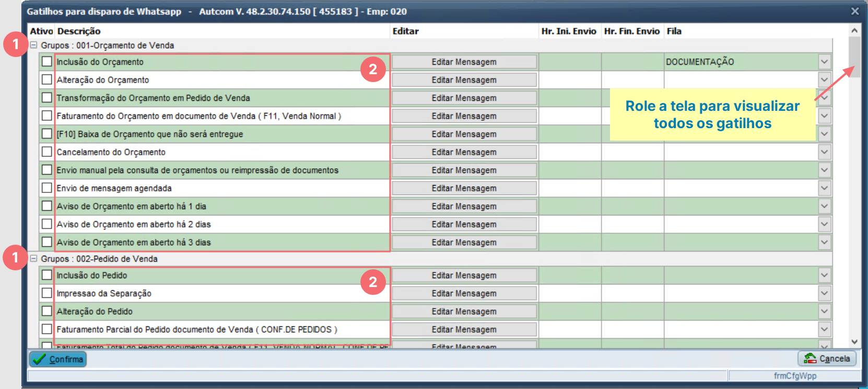The image size is (868, 389).
Task: Click the scrollbar up arrow
Action: point(854,30)
